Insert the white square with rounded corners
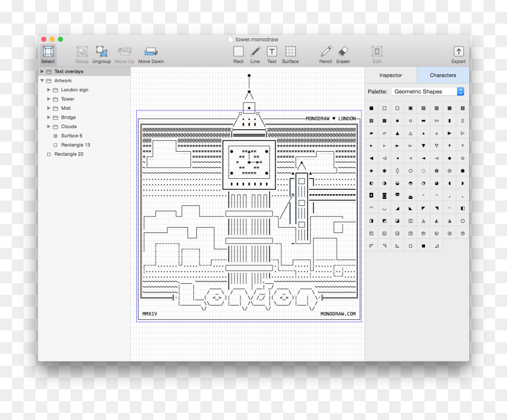This screenshot has height=420, width=507. 397,108
